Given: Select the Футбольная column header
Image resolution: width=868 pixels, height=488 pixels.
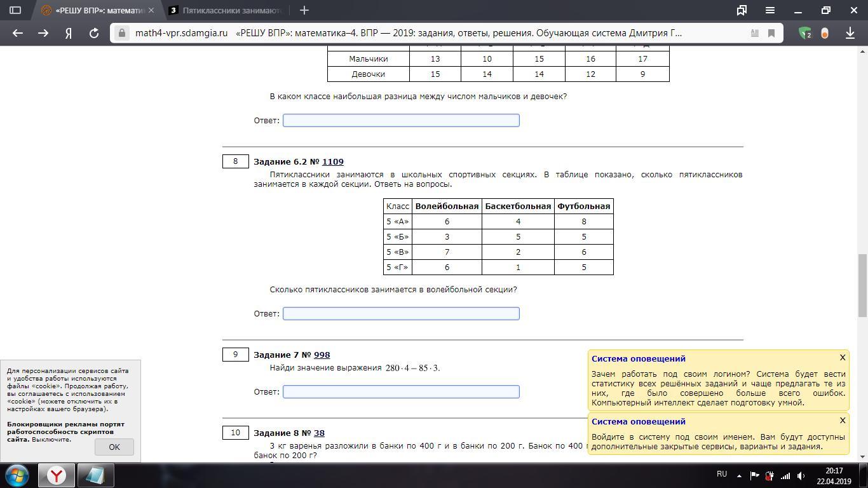Looking at the screenshot, I should tap(584, 206).
